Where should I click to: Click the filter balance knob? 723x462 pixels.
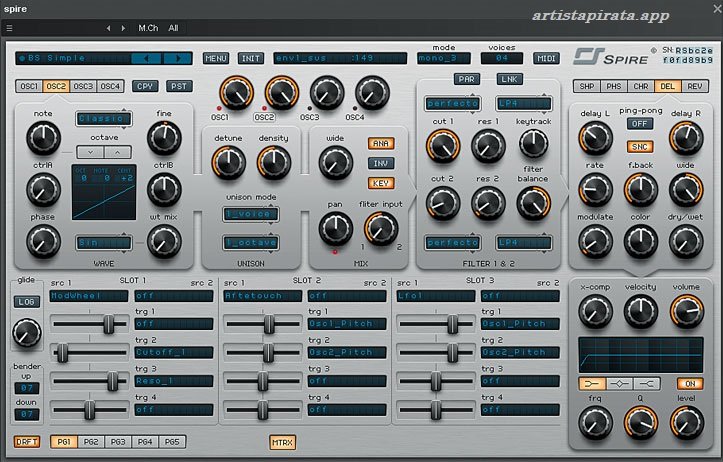(533, 203)
